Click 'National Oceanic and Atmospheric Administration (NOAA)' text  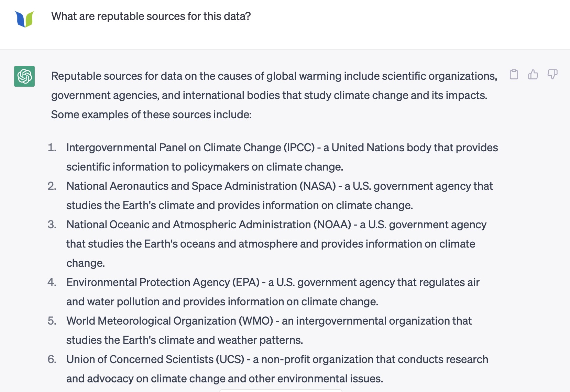209,225
